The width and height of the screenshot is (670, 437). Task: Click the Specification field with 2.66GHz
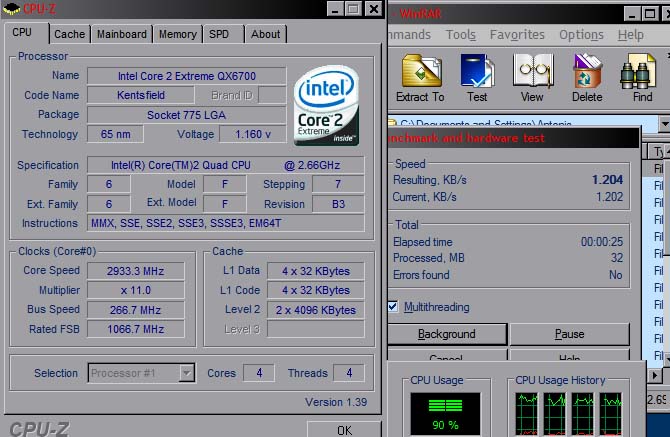(x=226, y=165)
